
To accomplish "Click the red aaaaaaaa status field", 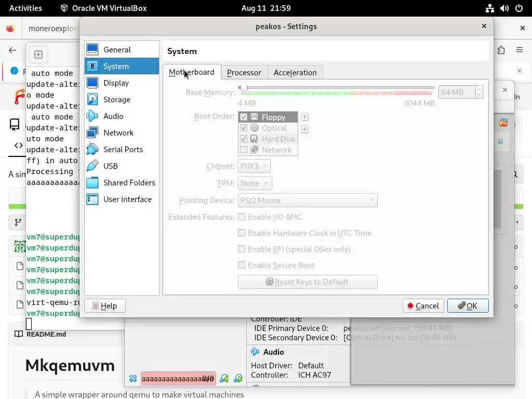I will click(x=178, y=378).
